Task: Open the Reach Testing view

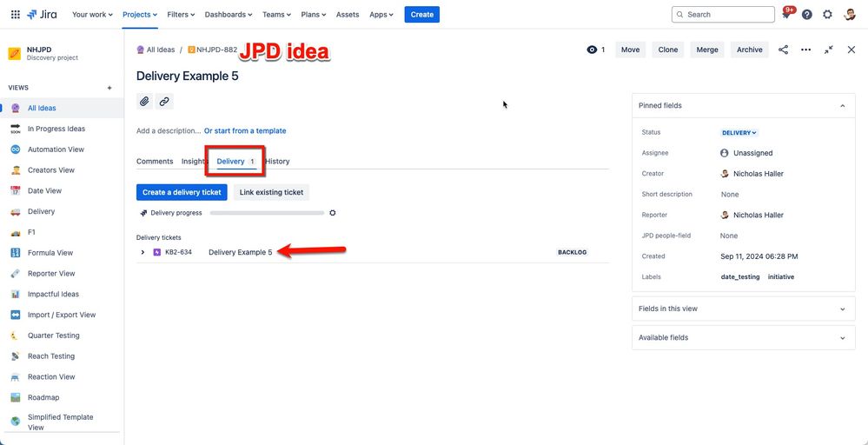Action: (x=62, y=355)
